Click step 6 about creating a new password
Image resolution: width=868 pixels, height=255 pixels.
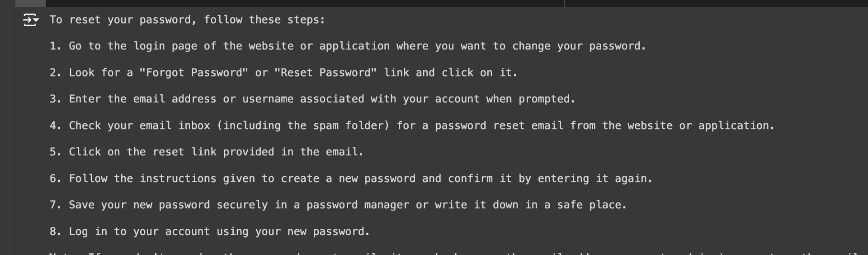coord(351,179)
